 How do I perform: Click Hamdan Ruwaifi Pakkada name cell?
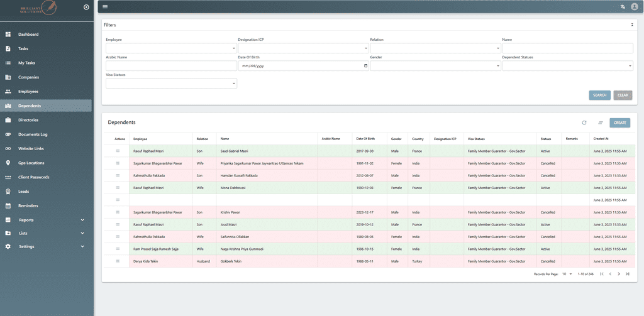(x=267, y=176)
